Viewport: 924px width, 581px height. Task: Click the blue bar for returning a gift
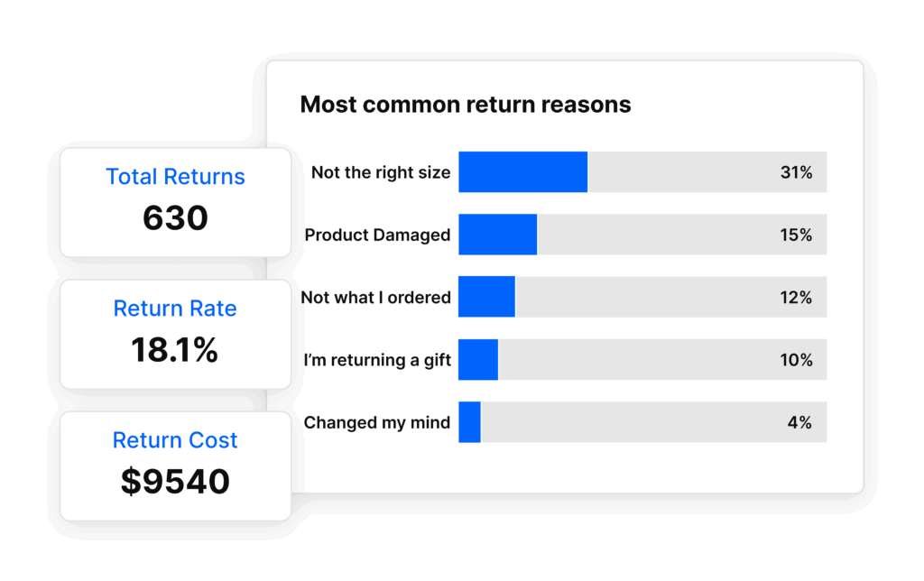478,359
